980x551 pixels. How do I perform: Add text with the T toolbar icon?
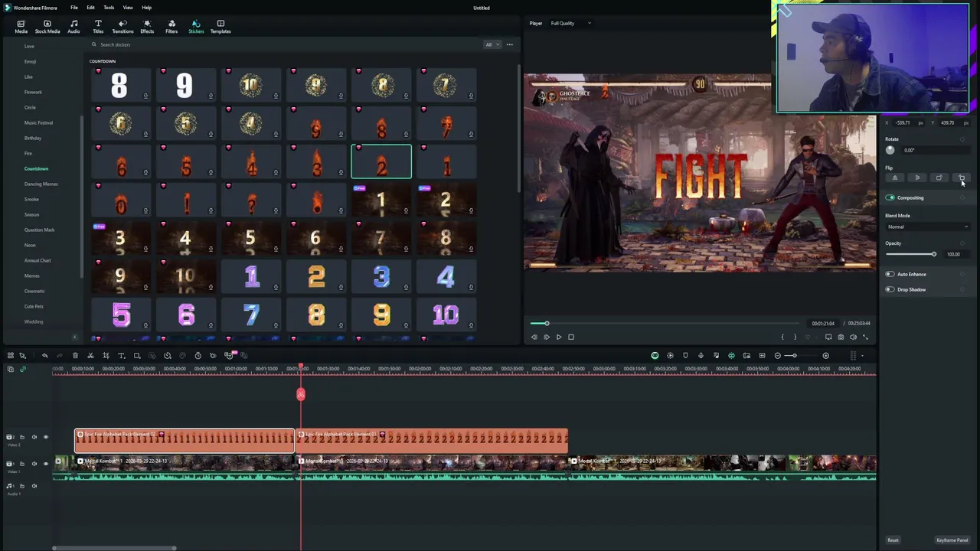click(x=121, y=355)
